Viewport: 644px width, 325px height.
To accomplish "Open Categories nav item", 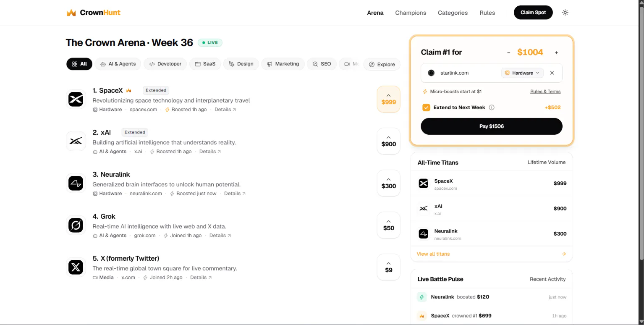I will click(453, 13).
